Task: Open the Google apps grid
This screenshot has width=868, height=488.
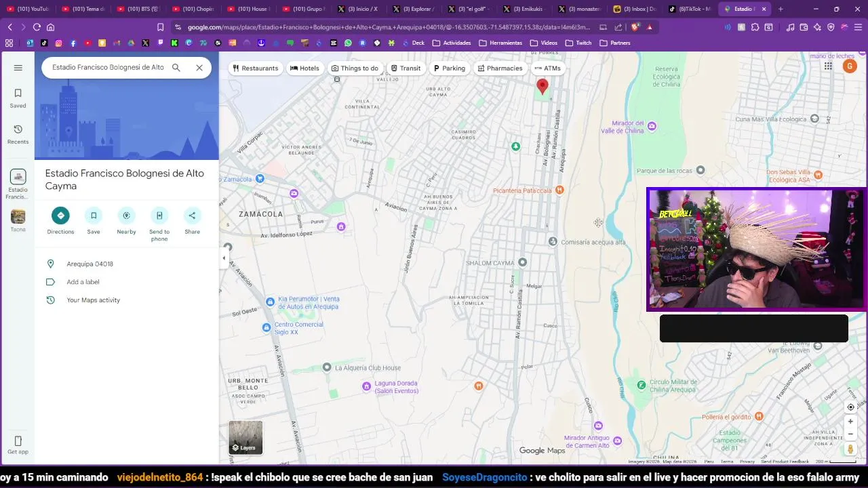Action: pyautogui.click(x=828, y=66)
